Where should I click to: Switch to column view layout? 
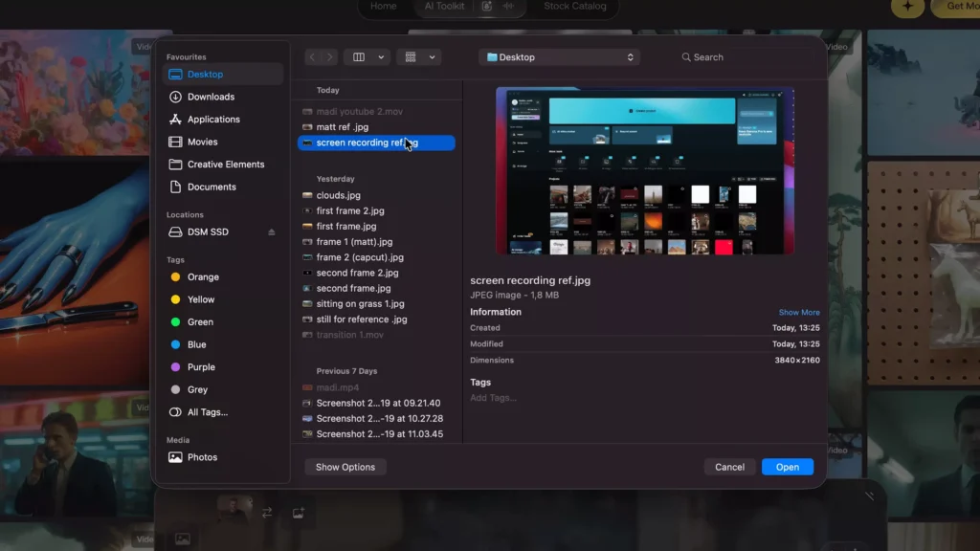pos(358,56)
